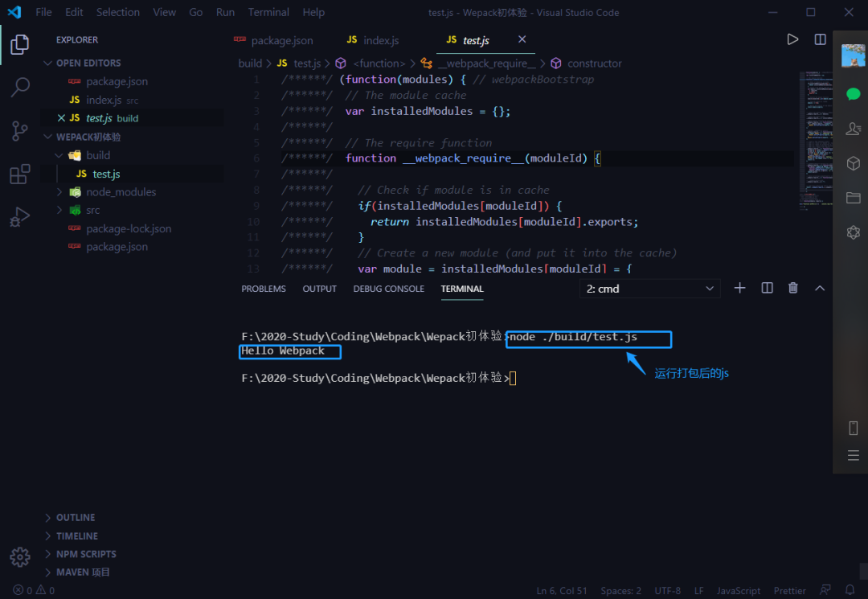This screenshot has height=599, width=868.
Task: Click the cube icon in right sidebar
Action: point(853,163)
